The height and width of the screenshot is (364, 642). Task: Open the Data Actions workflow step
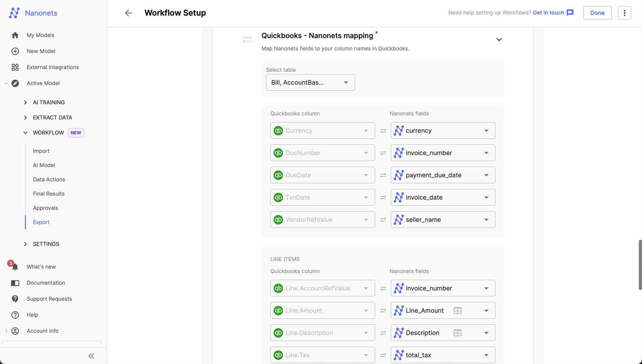click(49, 179)
